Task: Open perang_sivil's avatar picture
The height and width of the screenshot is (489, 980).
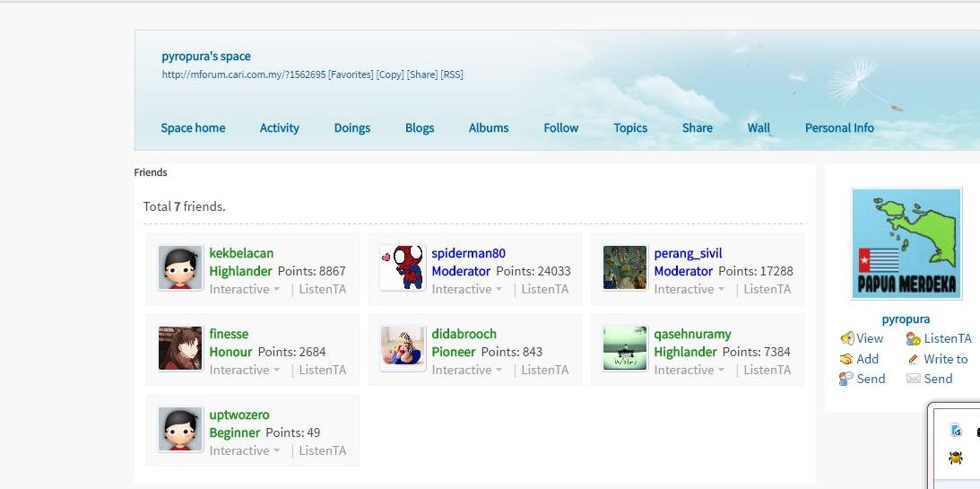Action: pos(625,267)
